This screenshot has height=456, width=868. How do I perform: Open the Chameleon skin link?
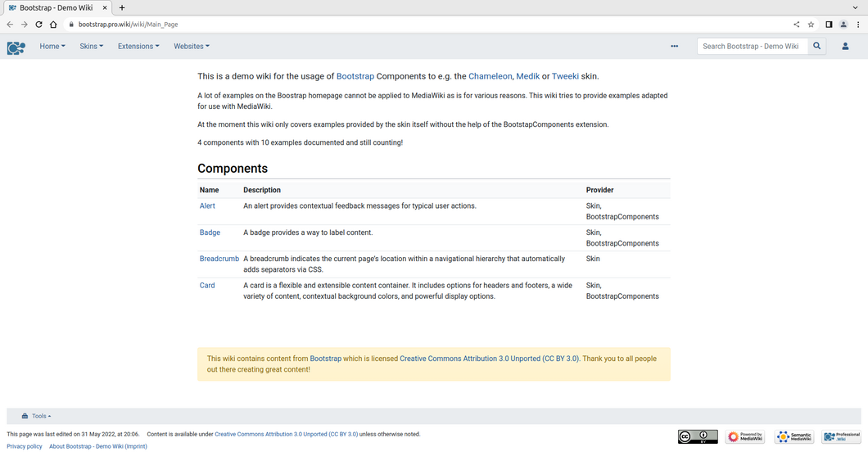pos(490,76)
